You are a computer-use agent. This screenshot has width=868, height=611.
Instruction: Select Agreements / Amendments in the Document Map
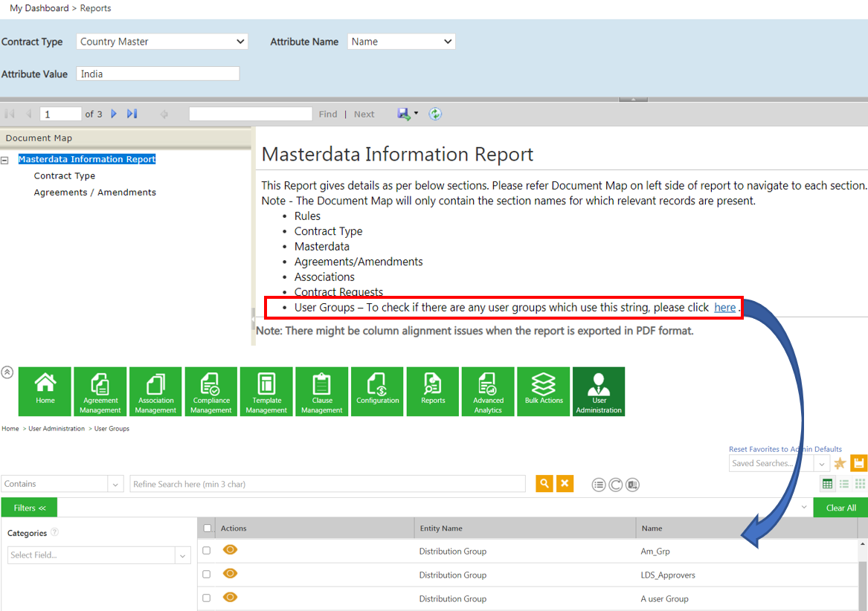tap(94, 192)
